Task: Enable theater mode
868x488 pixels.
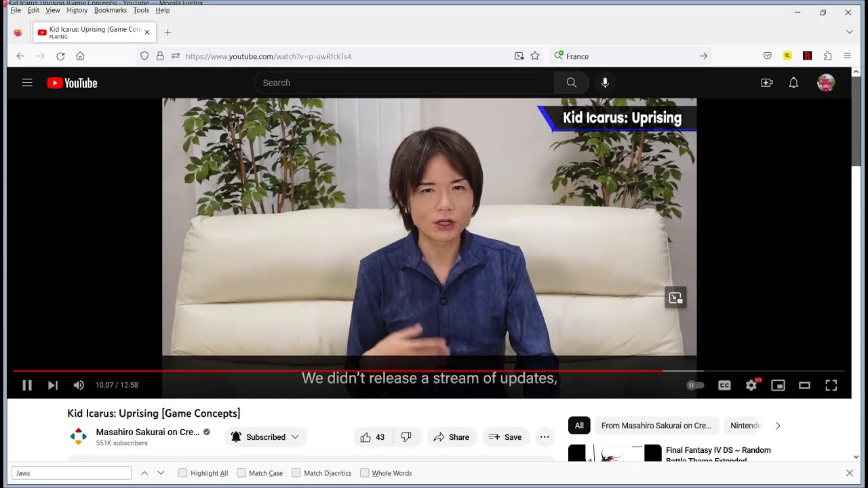Action: click(x=804, y=385)
